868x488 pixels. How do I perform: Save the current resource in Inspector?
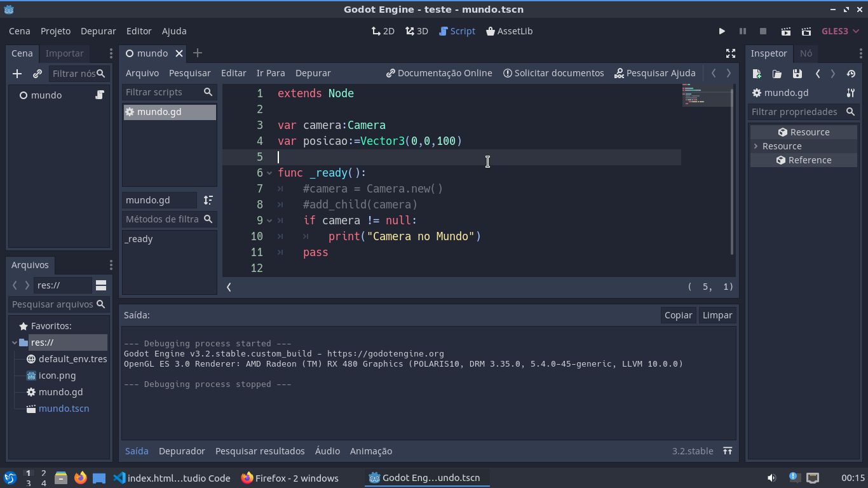(797, 74)
